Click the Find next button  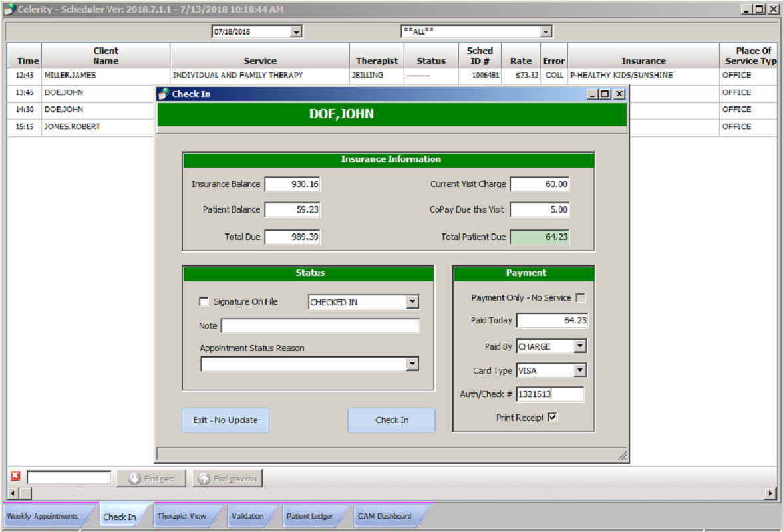pos(151,479)
